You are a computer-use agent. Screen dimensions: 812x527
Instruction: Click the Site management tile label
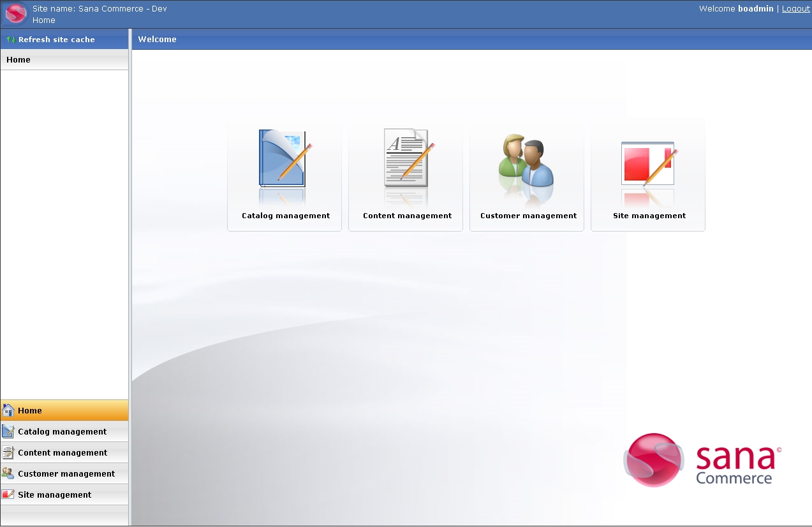[649, 216]
